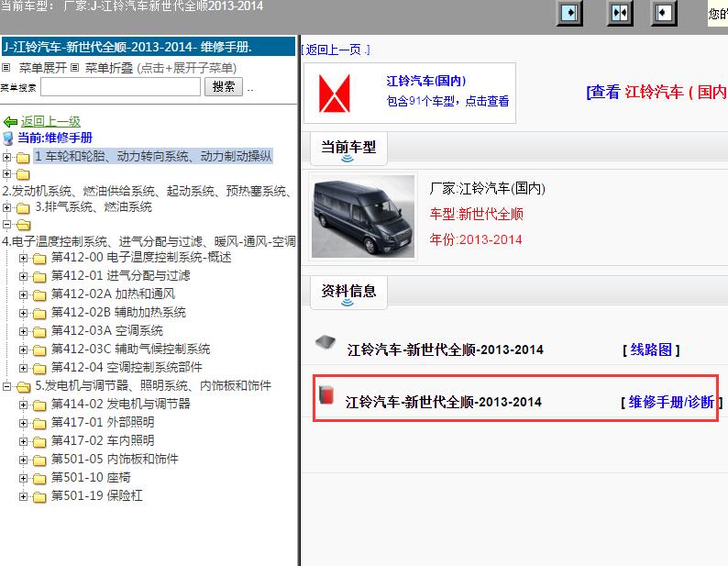This screenshot has height=566, width=728.
Task: Select 1 车轮和轮胎、动力转向系统 tree item
Action: coord(153,156)
